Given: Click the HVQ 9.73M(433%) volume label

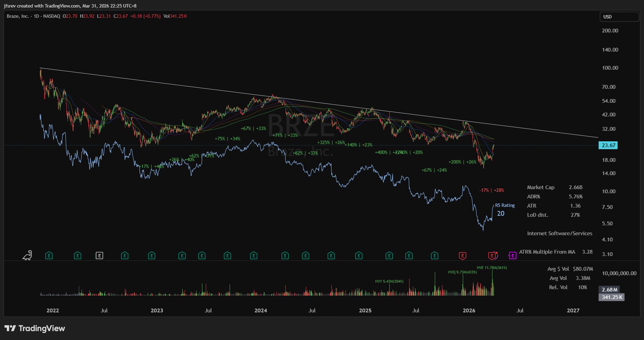Looking at the screenshot, I should [462, 272].
